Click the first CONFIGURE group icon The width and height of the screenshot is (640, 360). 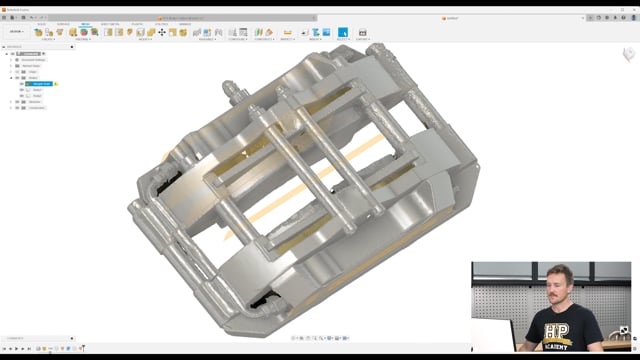(233, 32)
